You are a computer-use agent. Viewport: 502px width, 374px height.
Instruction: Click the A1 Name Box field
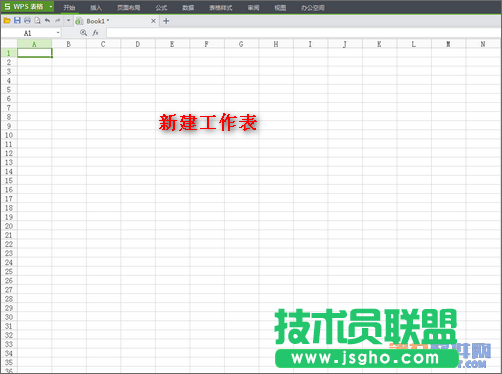coord(32,33)
